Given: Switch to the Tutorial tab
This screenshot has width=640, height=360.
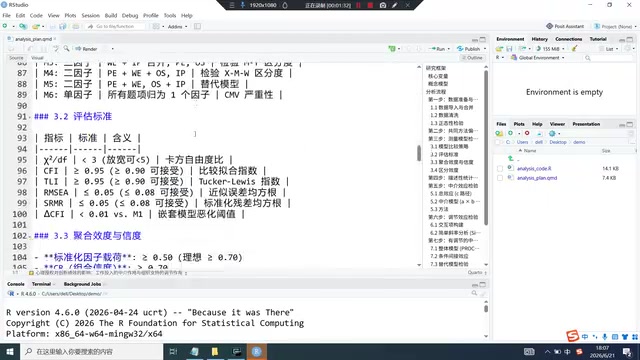Looking at the screenshot, I should pyautogui.click(x=598, y=39).
